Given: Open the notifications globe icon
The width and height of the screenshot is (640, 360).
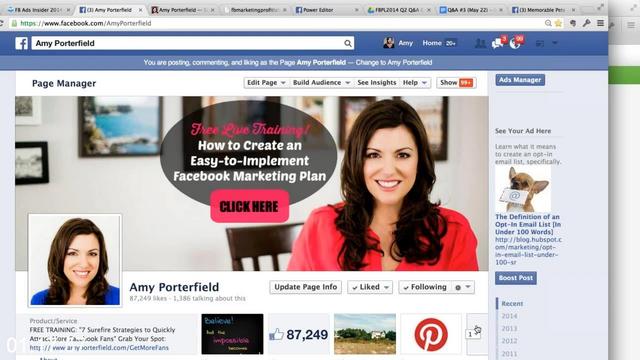Looking at the screenshot, I should pyautogui.click(x=515, y=43).
